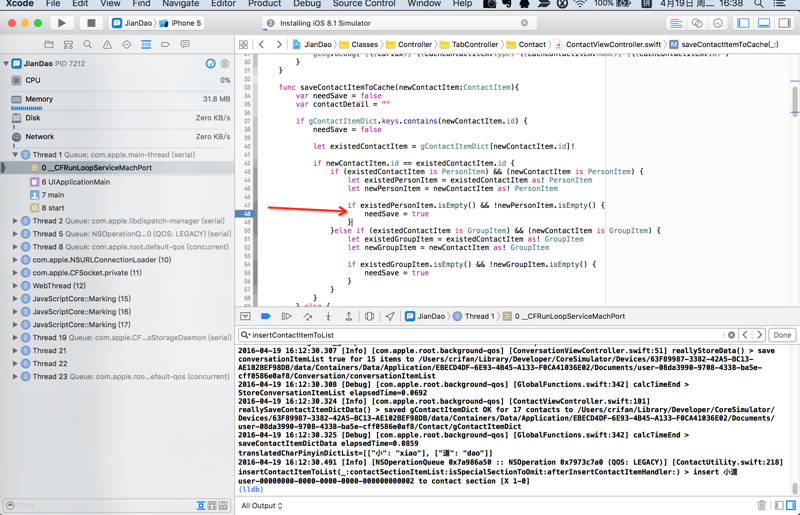This screenshot has width=800, height=515.
Task: Stop the running app
Action: pos(91,23)
